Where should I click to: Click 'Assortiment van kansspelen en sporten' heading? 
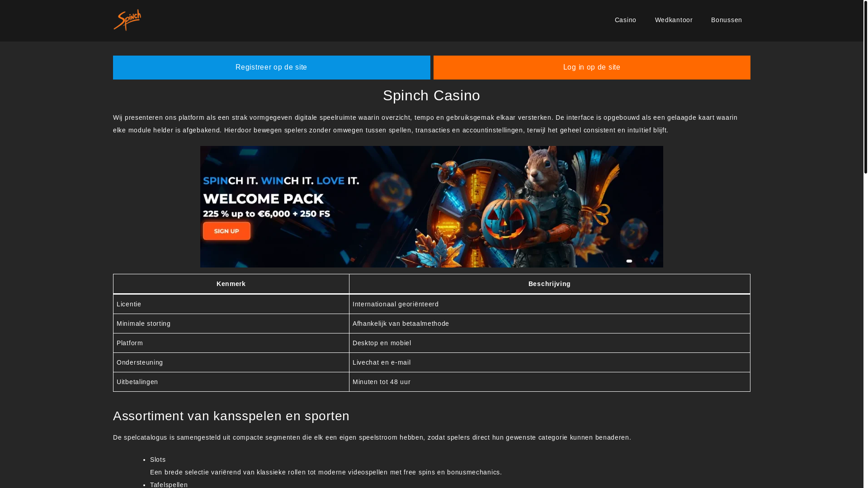(231, 416)
